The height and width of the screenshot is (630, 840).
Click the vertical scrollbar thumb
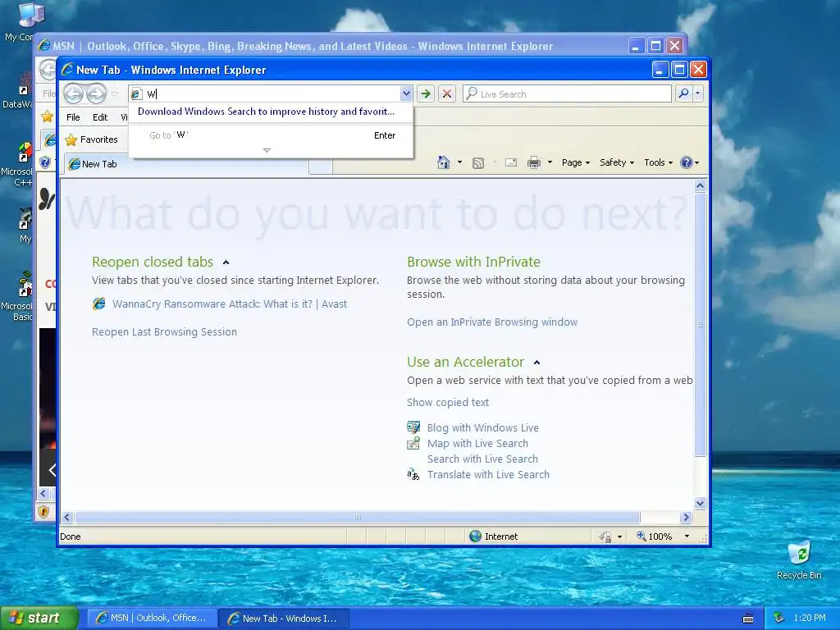[x=701, y=325]
